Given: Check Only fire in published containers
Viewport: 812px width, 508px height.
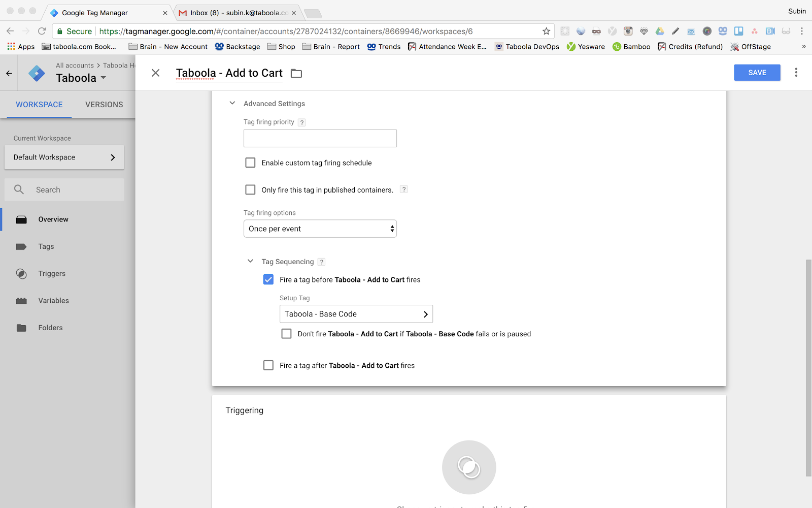Looking at the screenshot, I should point(250,189).
